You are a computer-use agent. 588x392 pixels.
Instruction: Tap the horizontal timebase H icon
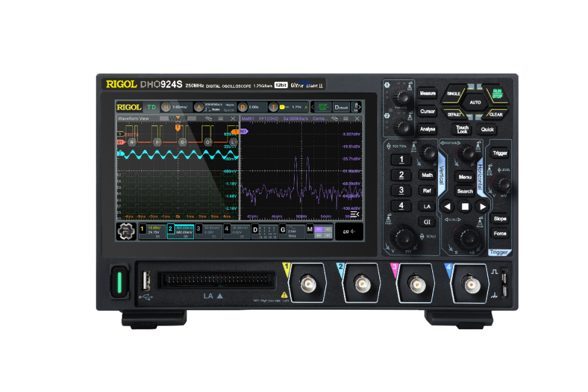point(166,107)
